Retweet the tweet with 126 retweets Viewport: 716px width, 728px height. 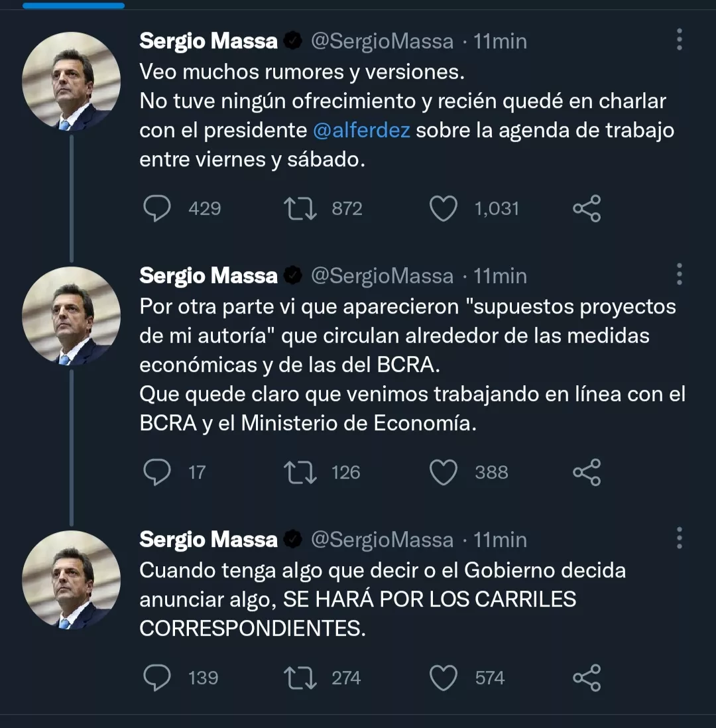tap(300, 472)
